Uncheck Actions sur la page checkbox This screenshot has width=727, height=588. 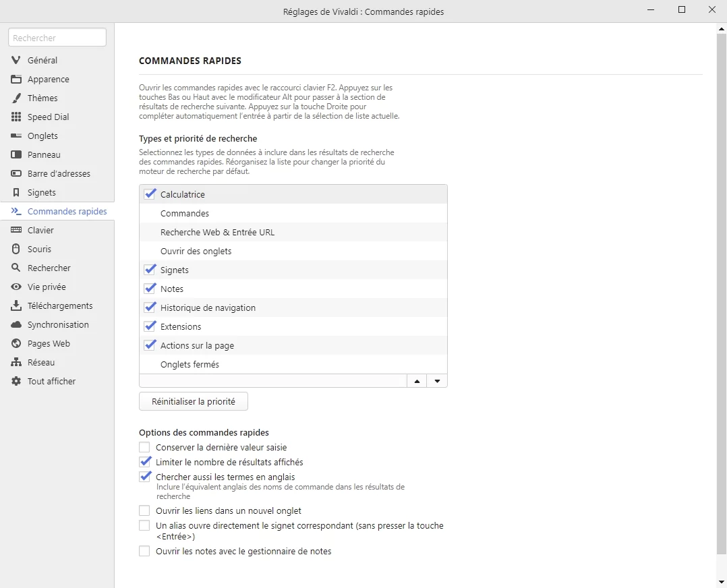150,345
